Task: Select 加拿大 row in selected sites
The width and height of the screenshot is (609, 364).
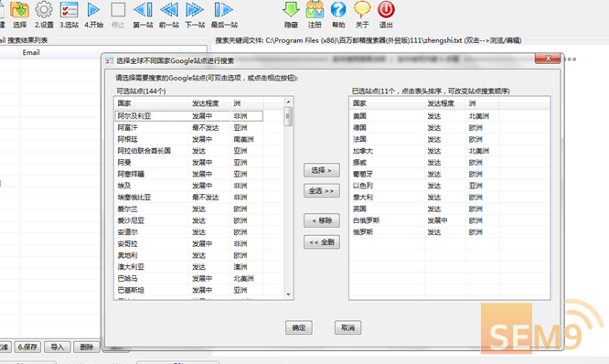Action: [424, 151]
